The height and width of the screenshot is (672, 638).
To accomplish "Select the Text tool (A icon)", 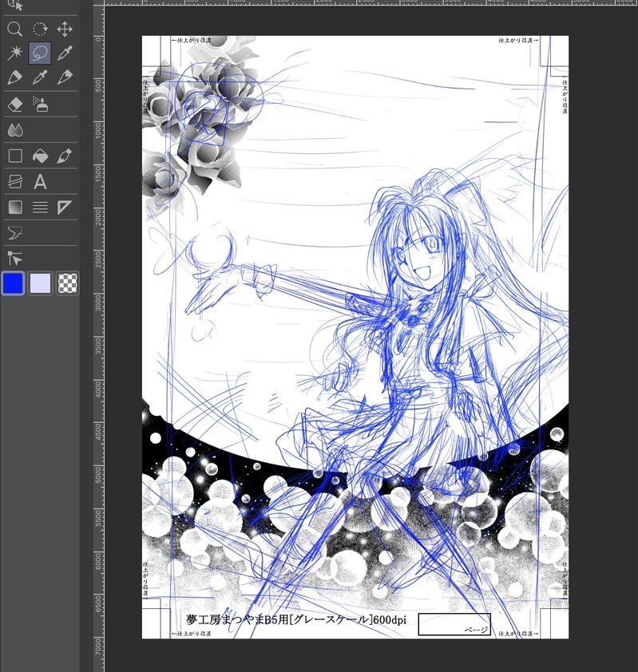I will pos(40,182).
